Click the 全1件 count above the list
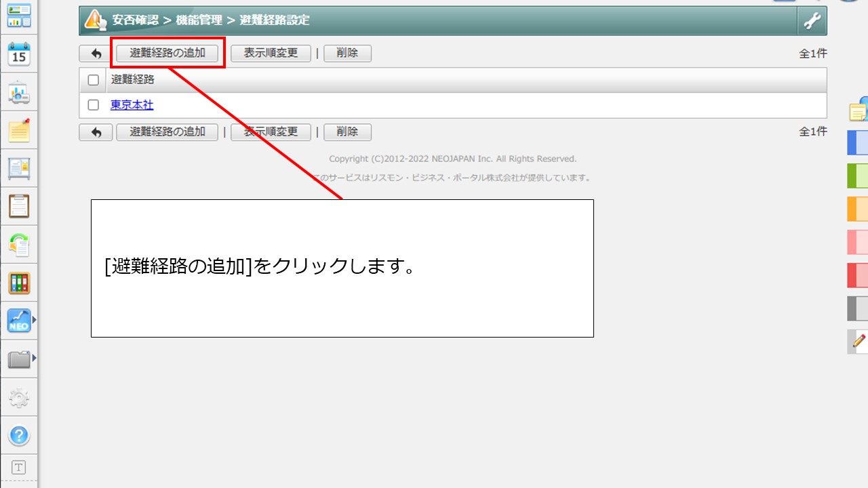 click(813, 54)
